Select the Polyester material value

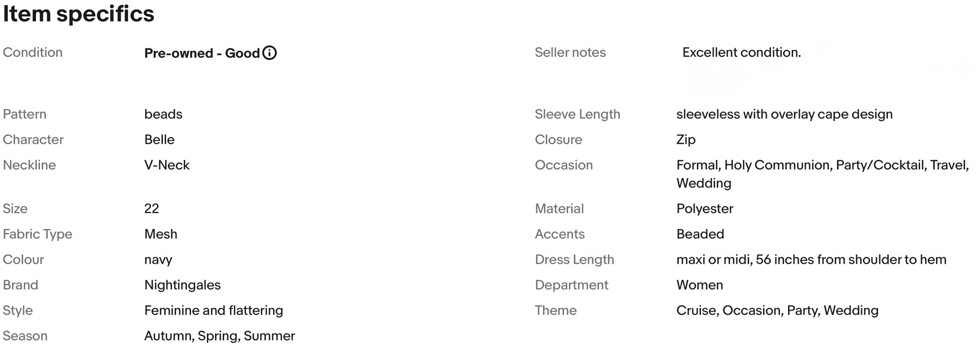click(705, 209)
